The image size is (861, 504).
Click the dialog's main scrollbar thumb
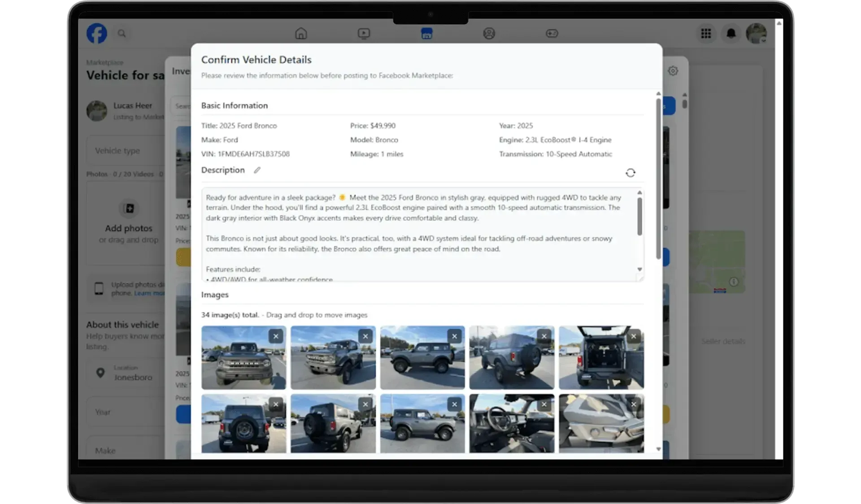click(x=658, y=178)
